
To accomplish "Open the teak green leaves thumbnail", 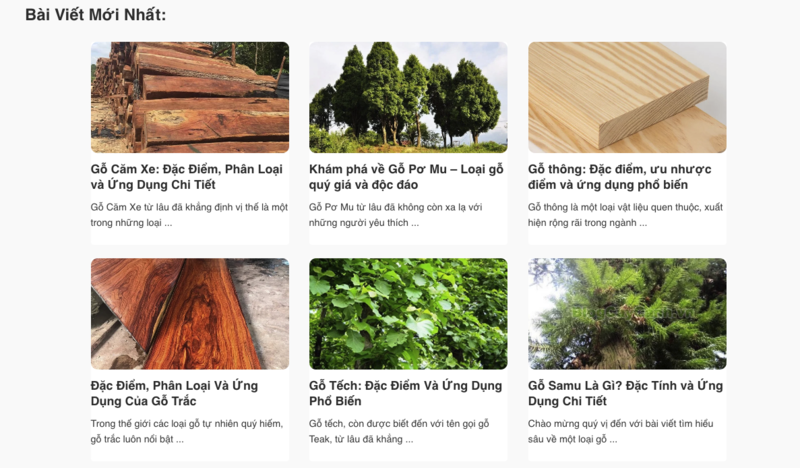I will pyautogui.click(x=408, y=314).
